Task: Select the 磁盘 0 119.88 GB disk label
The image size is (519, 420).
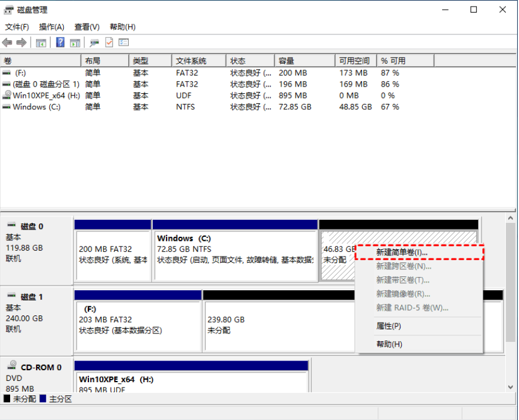Action: coord(37,251)
